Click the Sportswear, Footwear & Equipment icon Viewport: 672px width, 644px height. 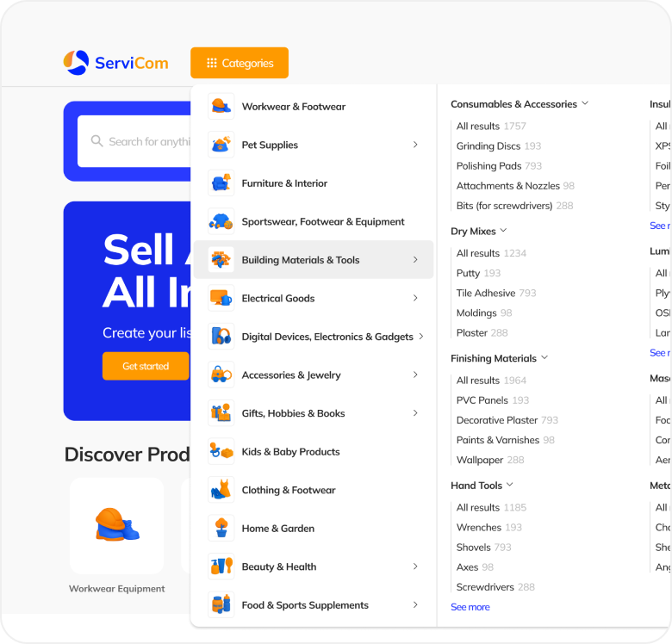point(221,221)
